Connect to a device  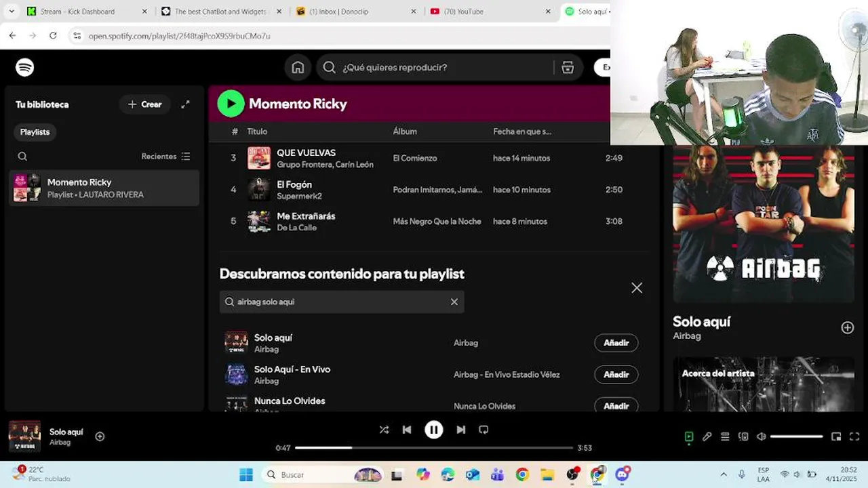[743, 436]
